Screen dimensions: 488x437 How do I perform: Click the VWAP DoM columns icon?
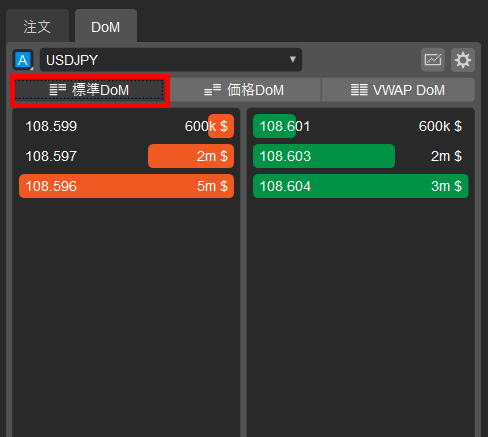pyautogui.click(x=359, y=90)
